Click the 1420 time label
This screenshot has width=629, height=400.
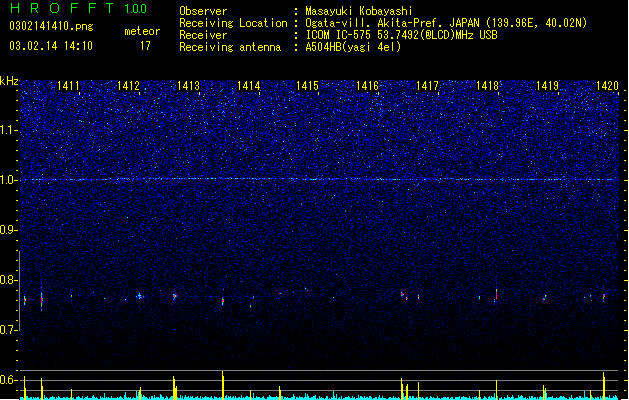coord(607,85)
